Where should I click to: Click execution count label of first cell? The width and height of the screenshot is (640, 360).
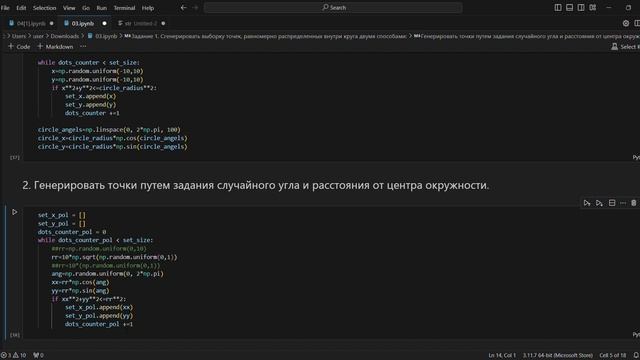click(x=14, y=157)
